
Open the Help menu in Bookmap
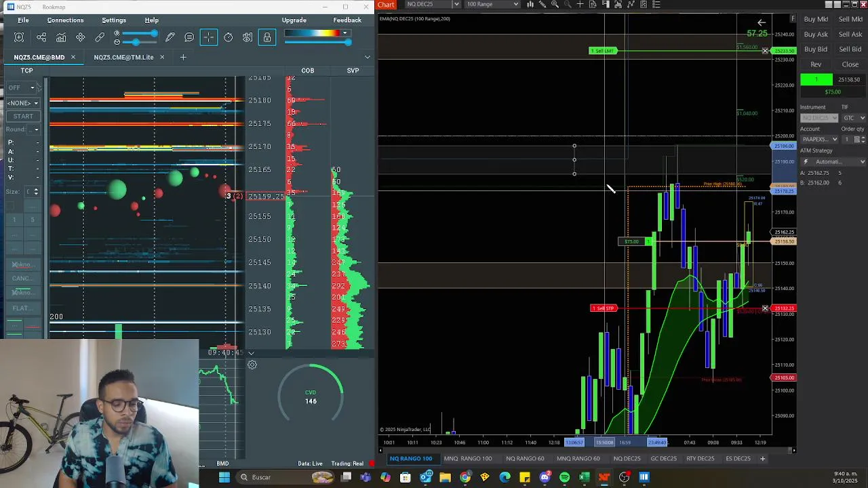coord(152,20)
